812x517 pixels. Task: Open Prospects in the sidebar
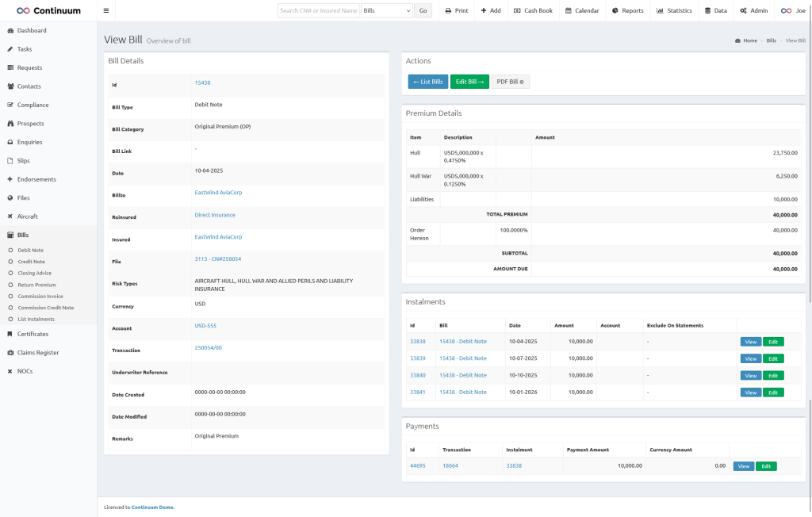[31, 124]
